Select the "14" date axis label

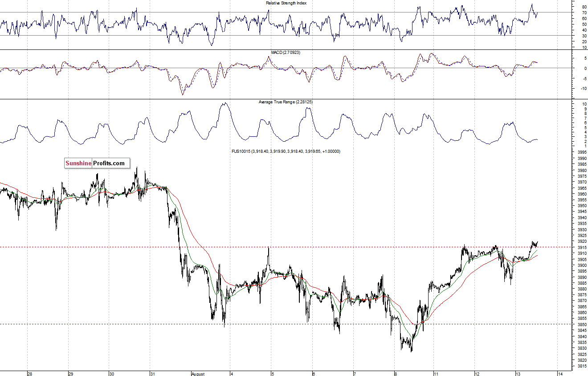point(560,373)
